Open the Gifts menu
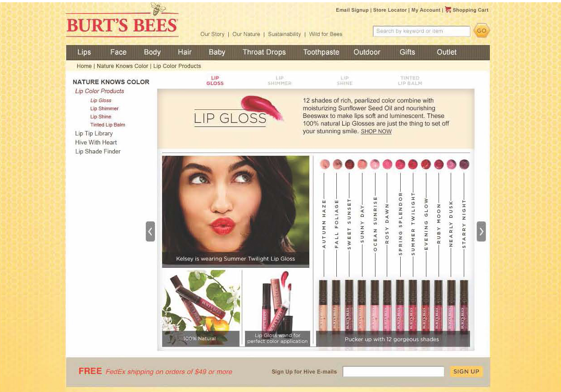Screen dimensions: 561x392 click(x=407, y=52)
